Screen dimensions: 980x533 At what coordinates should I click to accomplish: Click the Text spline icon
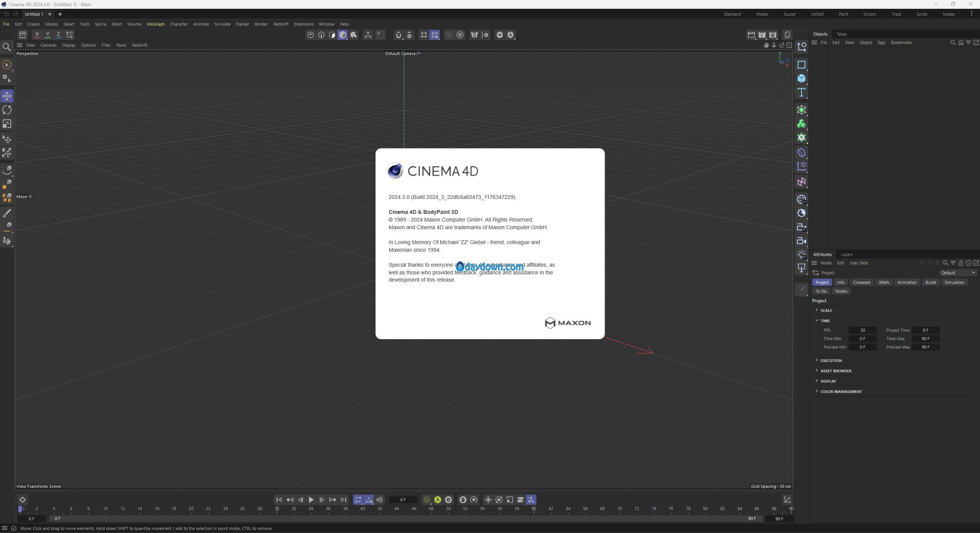(801, 93)
